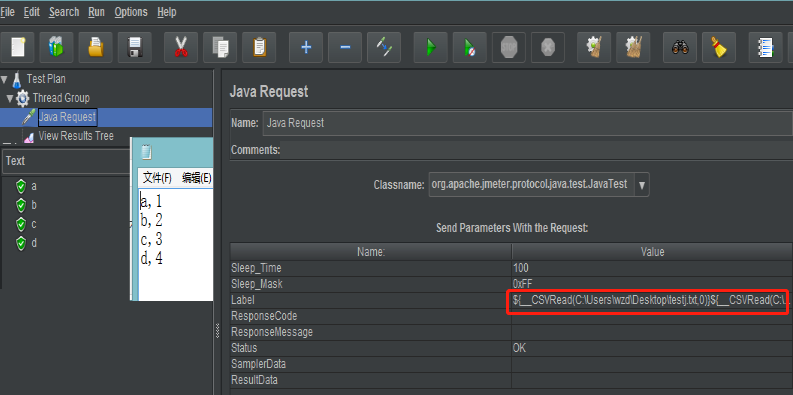Click the Clear results broom icon

click(x=594, y=48)
